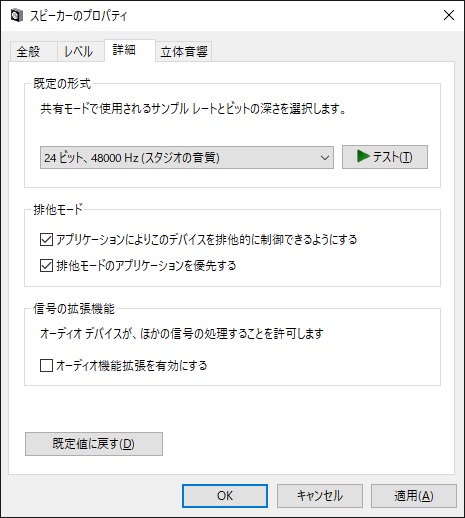Click the chevron arrow of format combo box

(x=325, y=158)
